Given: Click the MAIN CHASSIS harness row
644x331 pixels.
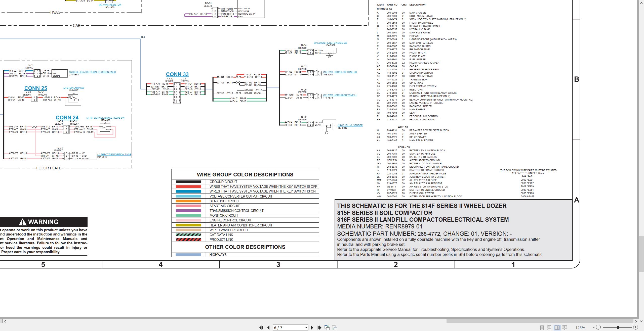Looking at the screenshot, I should tap(401, 13).
